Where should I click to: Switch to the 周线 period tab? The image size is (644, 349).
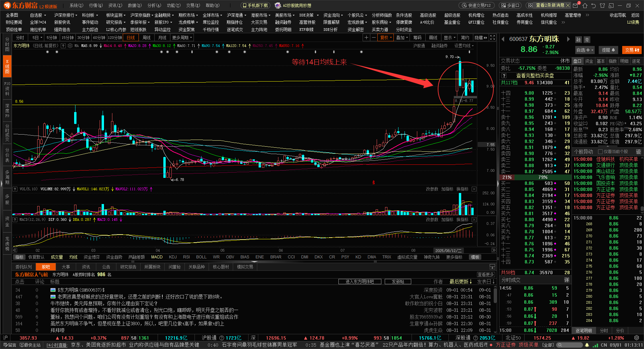click(x=147, y=38)
